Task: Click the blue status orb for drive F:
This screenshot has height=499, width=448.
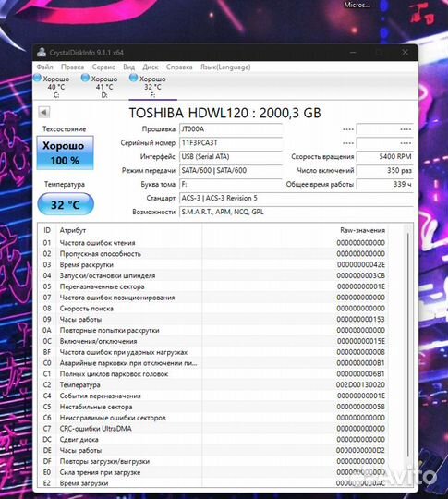Action: [x=133, y=78]
